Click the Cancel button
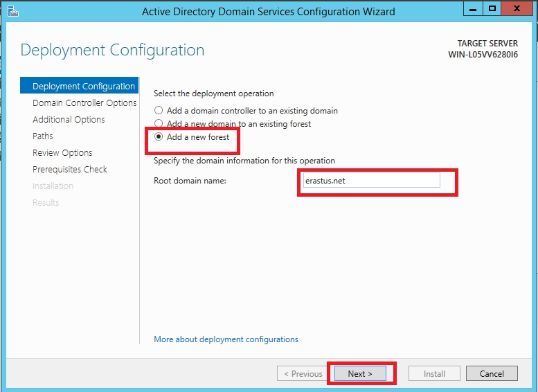The image size is (538, 392). 492,373
